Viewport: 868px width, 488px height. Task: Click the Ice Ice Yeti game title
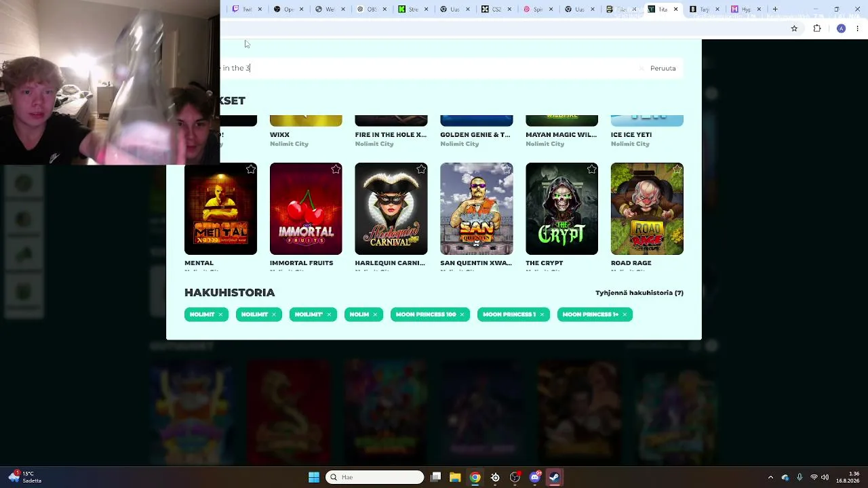[631, 135]
